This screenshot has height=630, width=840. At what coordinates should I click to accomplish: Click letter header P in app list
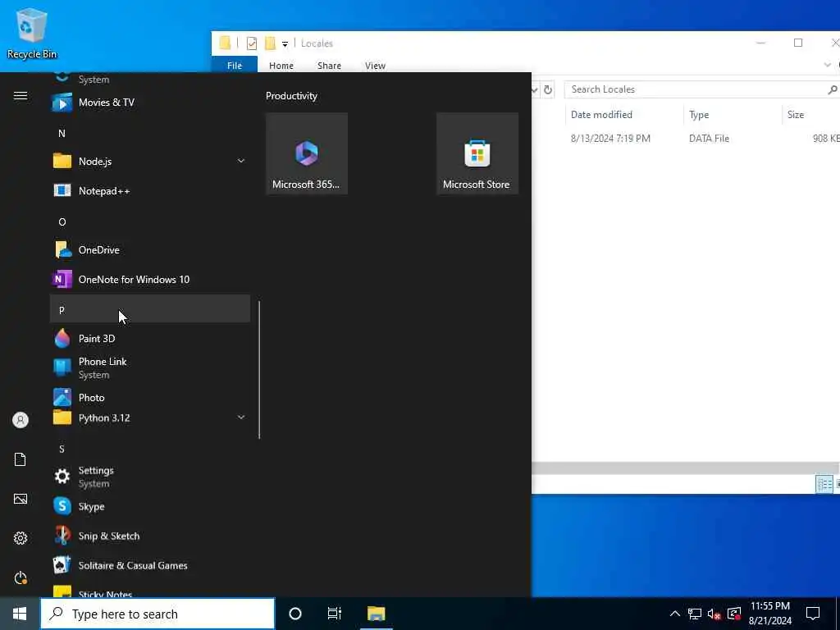coord(150,309)
